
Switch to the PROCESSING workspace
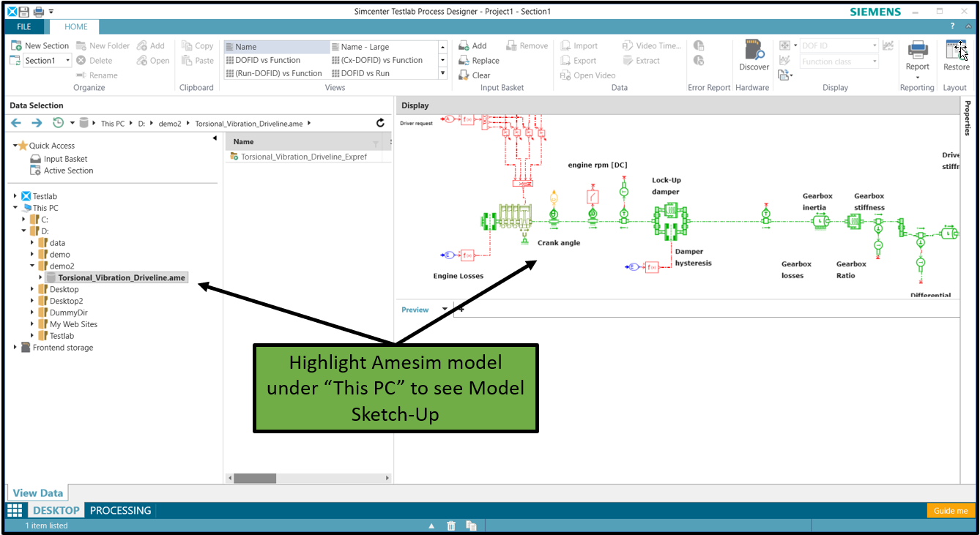(120, 511)
